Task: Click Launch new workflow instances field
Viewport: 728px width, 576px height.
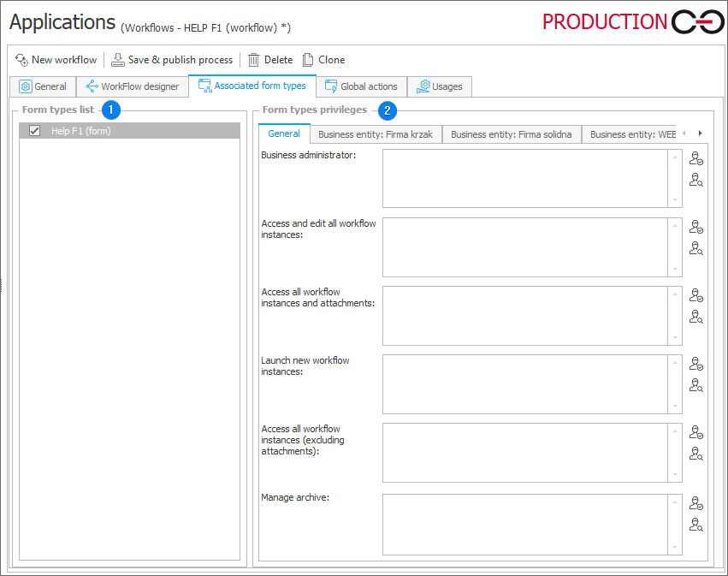Action: [x=525, y=384]
